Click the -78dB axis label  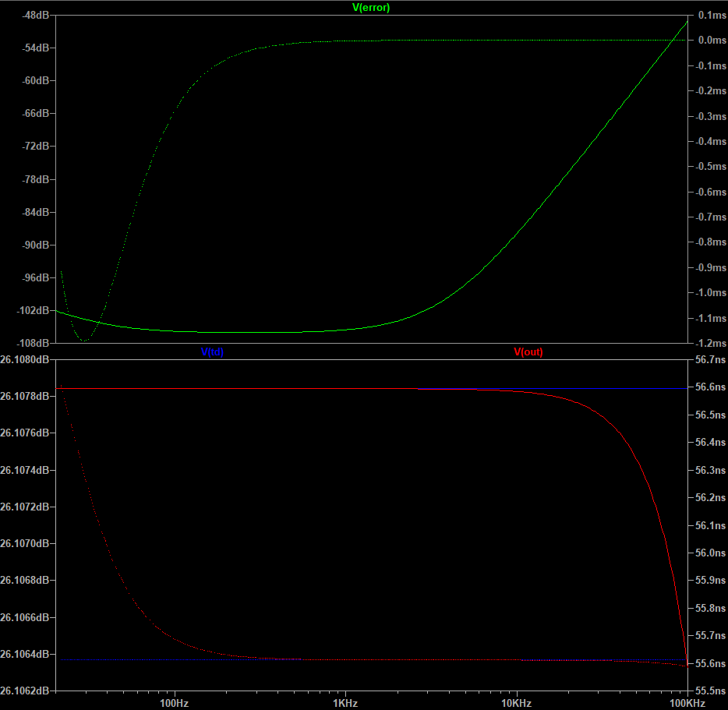tap(35, 179)
